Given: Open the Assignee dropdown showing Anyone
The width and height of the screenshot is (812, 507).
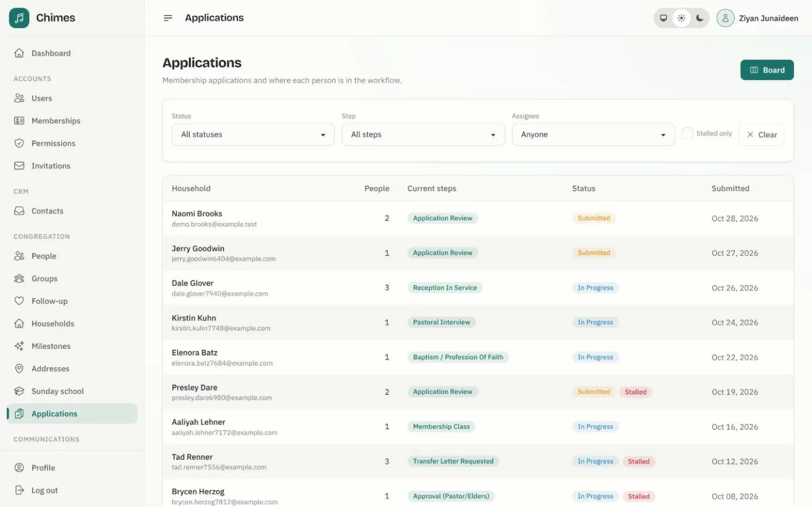Looking at the screenshot, I should [x=593, y=134].
